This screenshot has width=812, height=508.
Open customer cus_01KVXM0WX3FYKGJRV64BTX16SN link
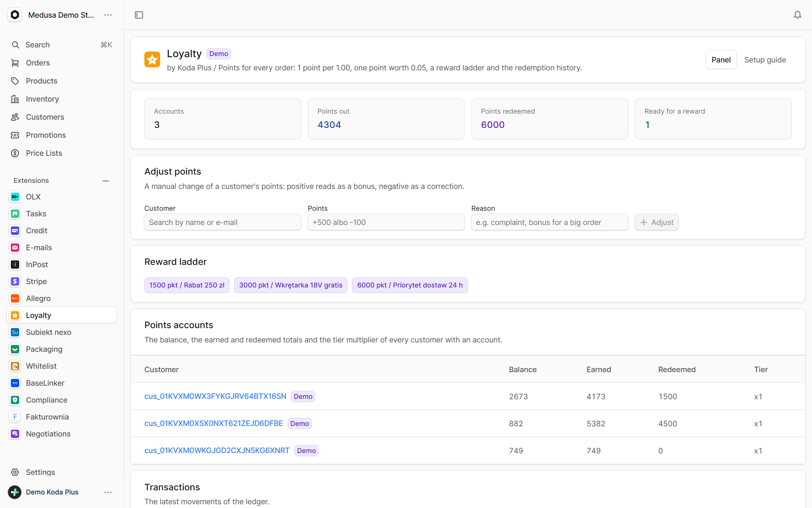coord(215,396)
